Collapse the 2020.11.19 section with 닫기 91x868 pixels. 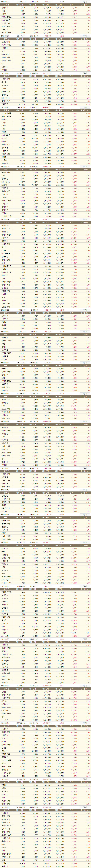click(85, 331)
